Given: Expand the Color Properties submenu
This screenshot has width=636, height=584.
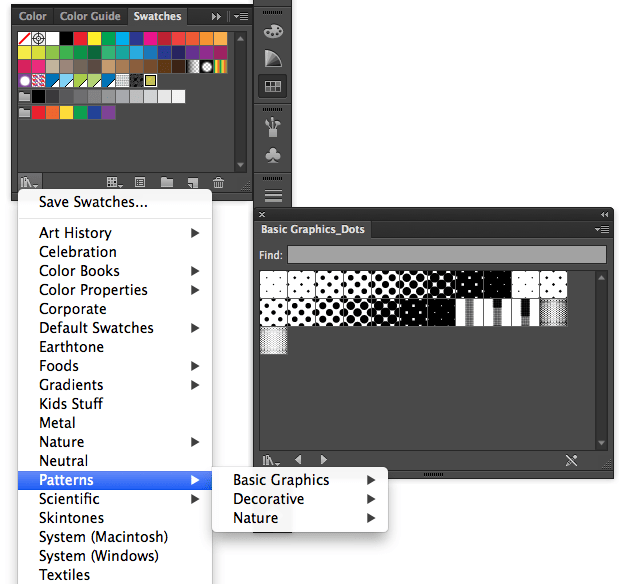Looking at the screenshot, I should point(115,290).
